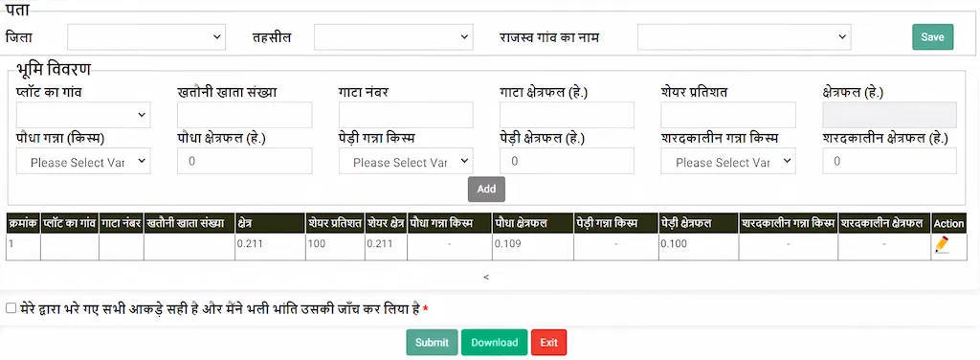The width and height of the screenshot is (980, 360).
Task: Click the '<' pagination arrow below the table
Action: click(486, 277)
